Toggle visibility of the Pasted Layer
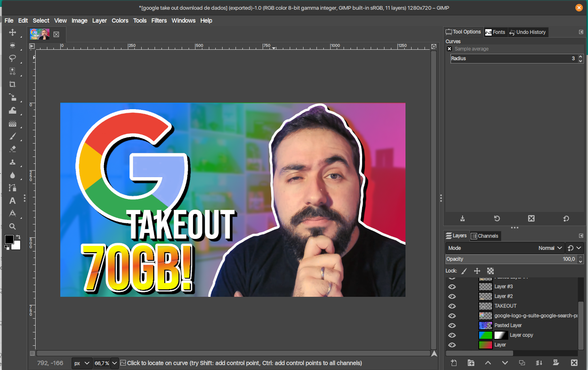Image resolution: width=588 pixels, height=370 pixels. pos(452,326)
